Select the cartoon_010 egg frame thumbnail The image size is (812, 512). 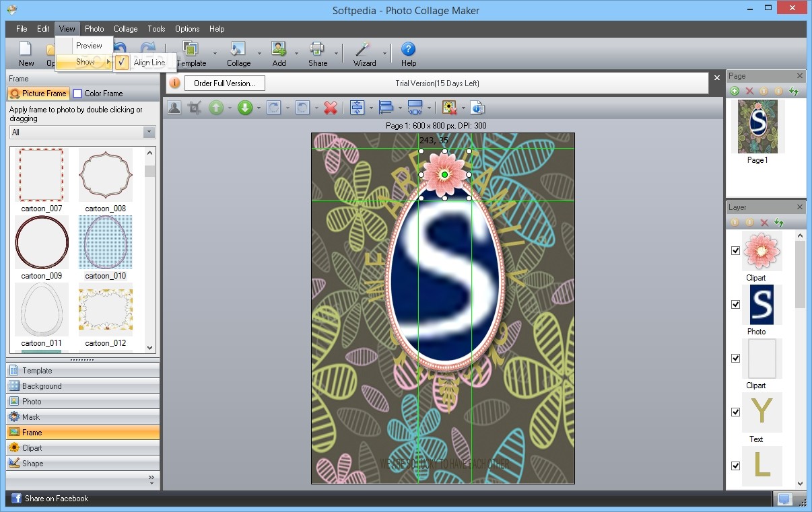(x=106, y=242)
